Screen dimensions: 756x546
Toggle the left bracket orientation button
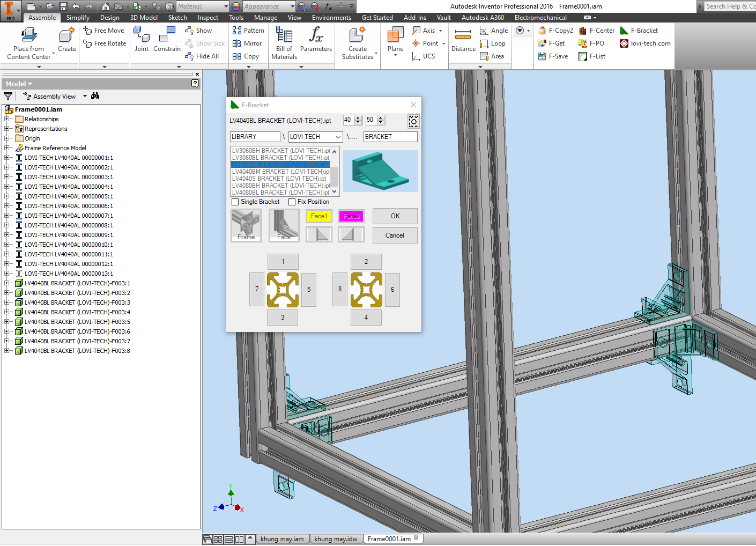(x=319, y=234)
